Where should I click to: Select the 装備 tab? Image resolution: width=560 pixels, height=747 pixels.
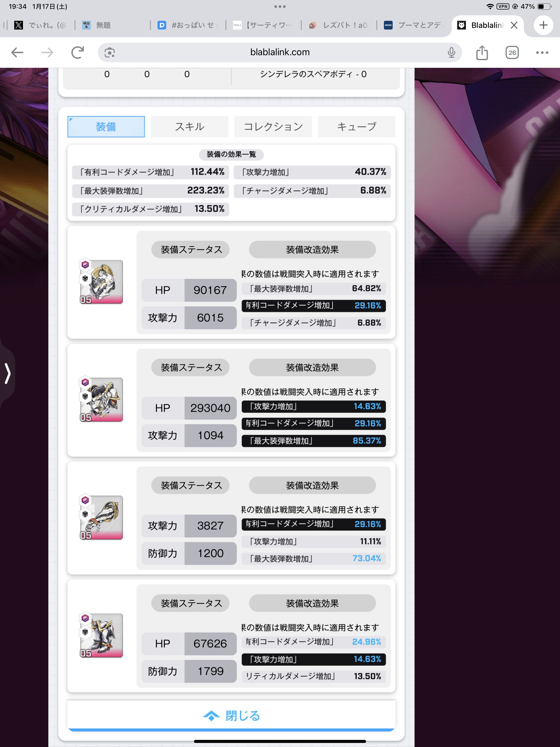pyautogui.click(x=106, y=127)
